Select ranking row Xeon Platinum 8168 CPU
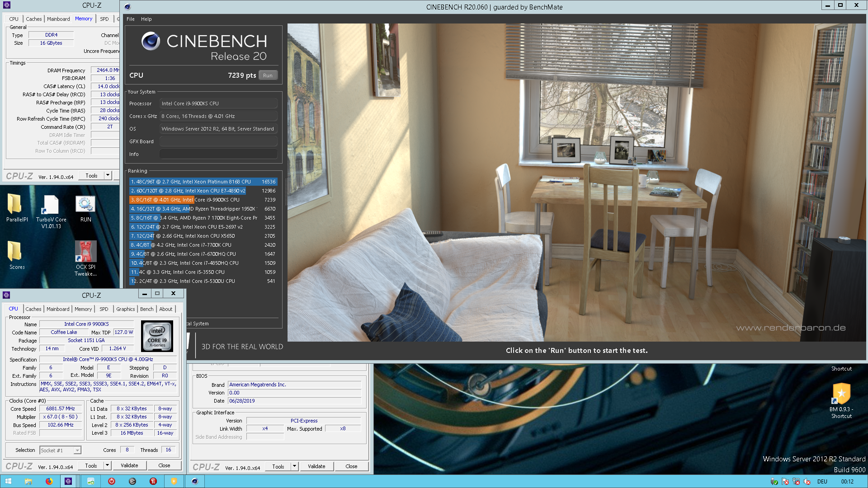Image resolution: width=868 pixels, height=488 pixels. tap(203, 182)
